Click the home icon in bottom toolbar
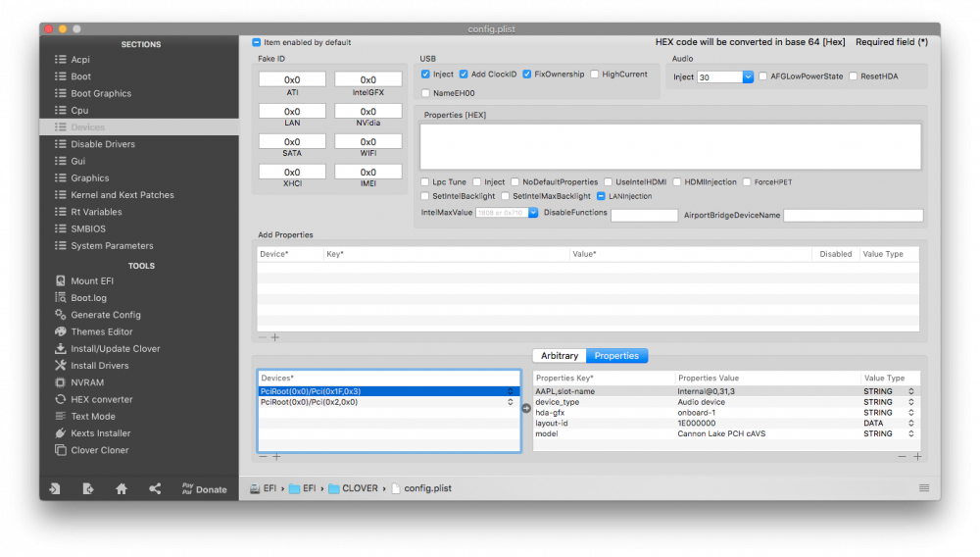The height and width of the screenshot is (557, 980). click(x=122, y=489)
